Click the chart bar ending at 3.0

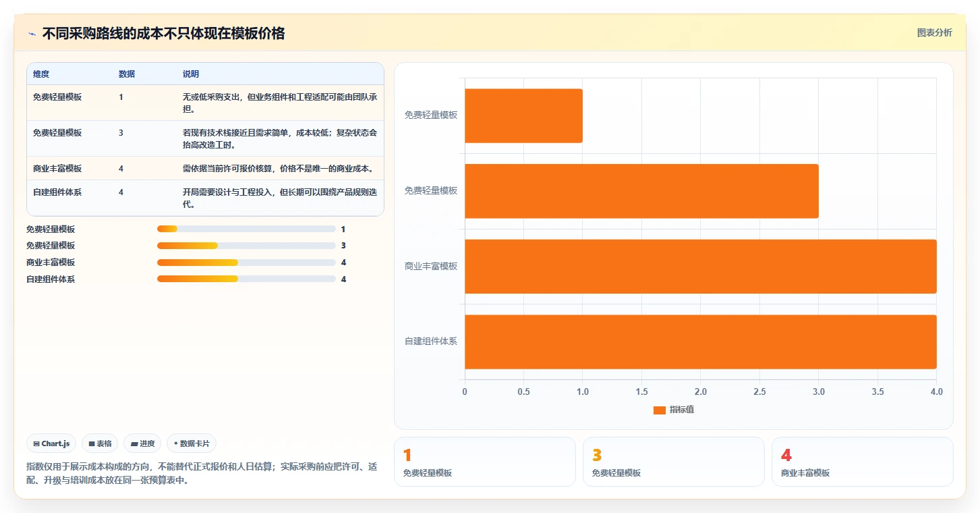[641, 191]
